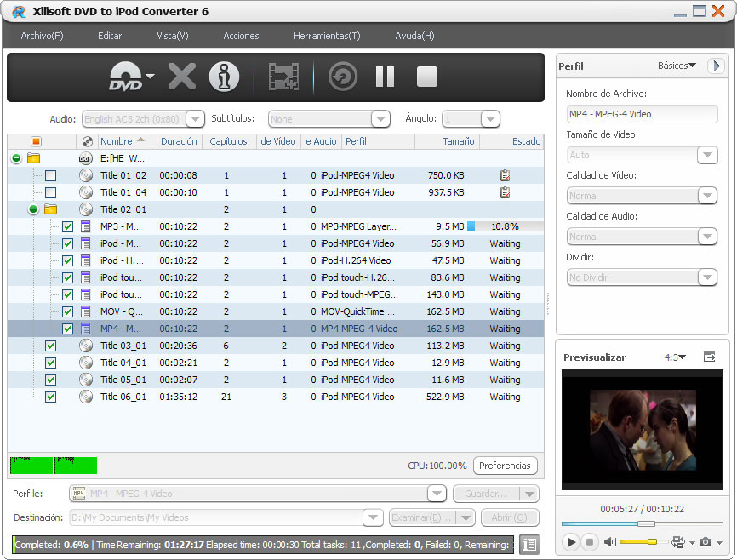Click the Abrir (O) button
The width and height of the screenshot is (737, 560).
[510, 517]
